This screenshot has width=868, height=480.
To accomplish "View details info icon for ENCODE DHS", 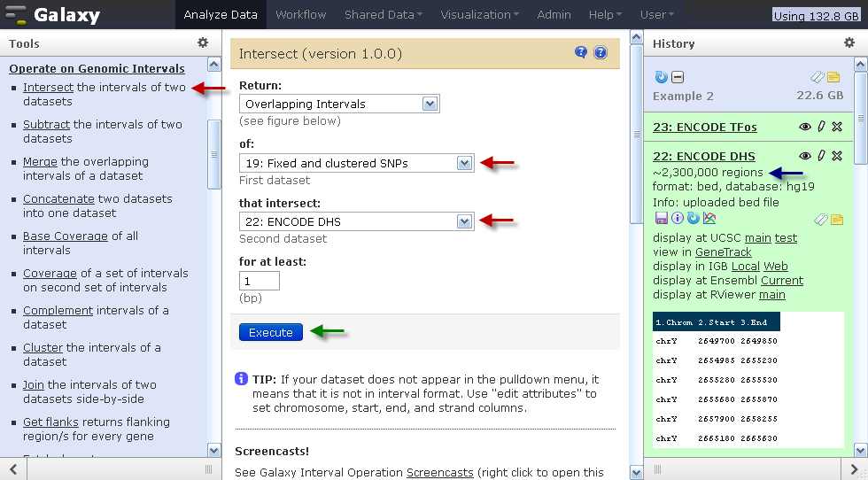I will pos(677,218).
